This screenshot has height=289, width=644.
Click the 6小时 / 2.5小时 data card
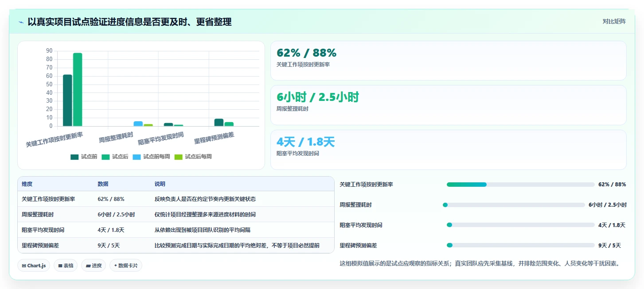[x=448, y=105]
